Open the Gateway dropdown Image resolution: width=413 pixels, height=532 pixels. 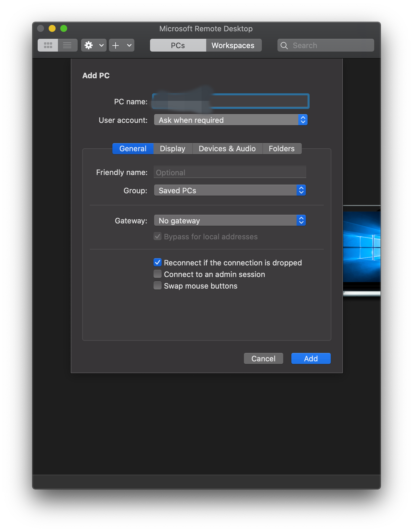[230, 221]
